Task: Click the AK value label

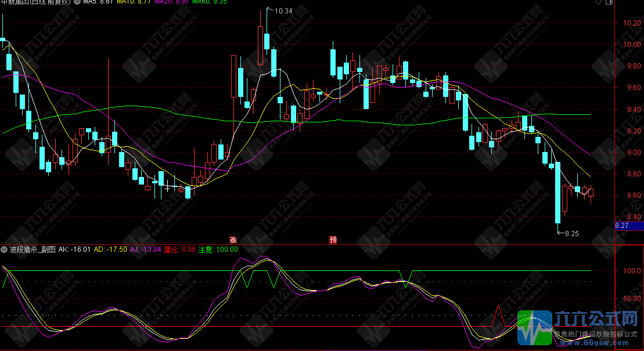Action: (x=75, y=249)
